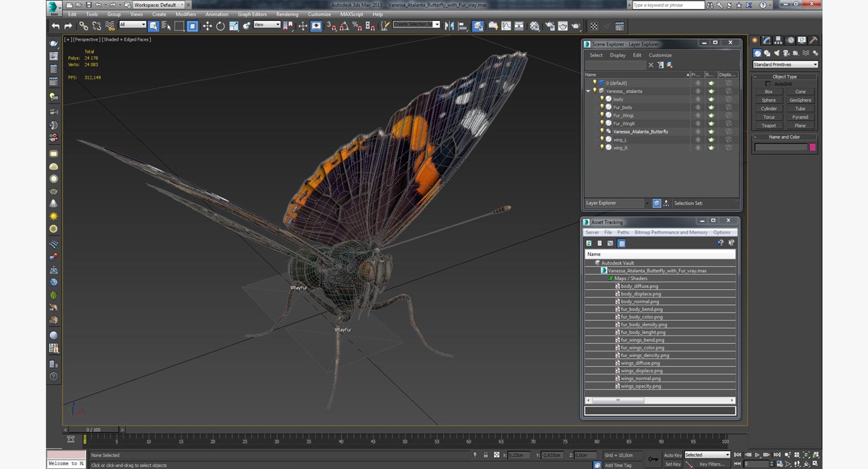The image size is (868, 469).
Task: Toggle renderable teapot for wing_R row
Action: click(711, 148)
